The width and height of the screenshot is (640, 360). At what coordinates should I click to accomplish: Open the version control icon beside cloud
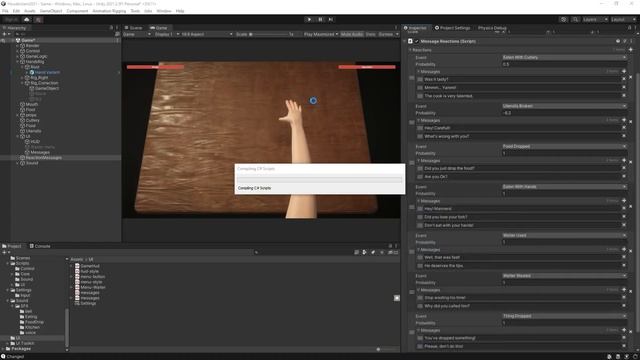click(x=38, y=19)
